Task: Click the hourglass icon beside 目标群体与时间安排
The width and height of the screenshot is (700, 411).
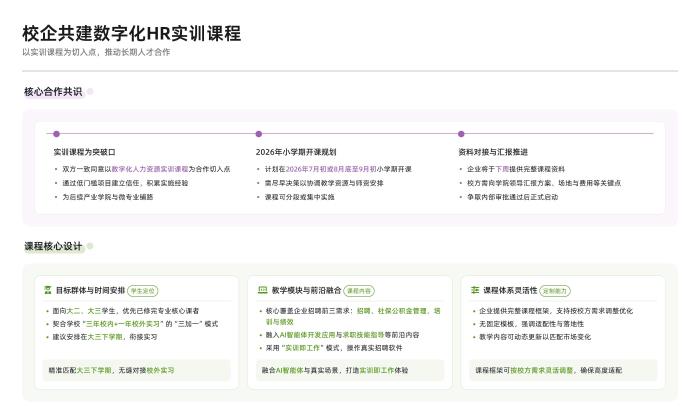Action: click(48, 290)
